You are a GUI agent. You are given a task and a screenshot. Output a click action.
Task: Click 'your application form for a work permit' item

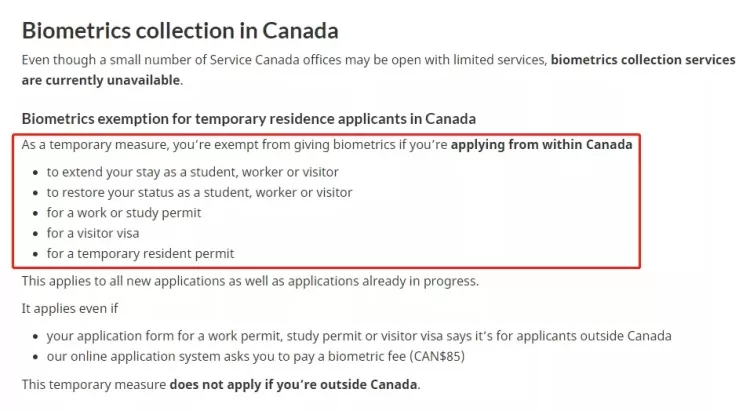(359, 336)
